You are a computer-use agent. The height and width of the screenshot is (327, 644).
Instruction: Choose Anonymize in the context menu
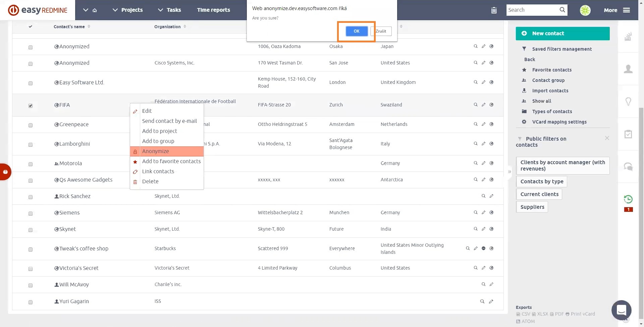(167, 151)
